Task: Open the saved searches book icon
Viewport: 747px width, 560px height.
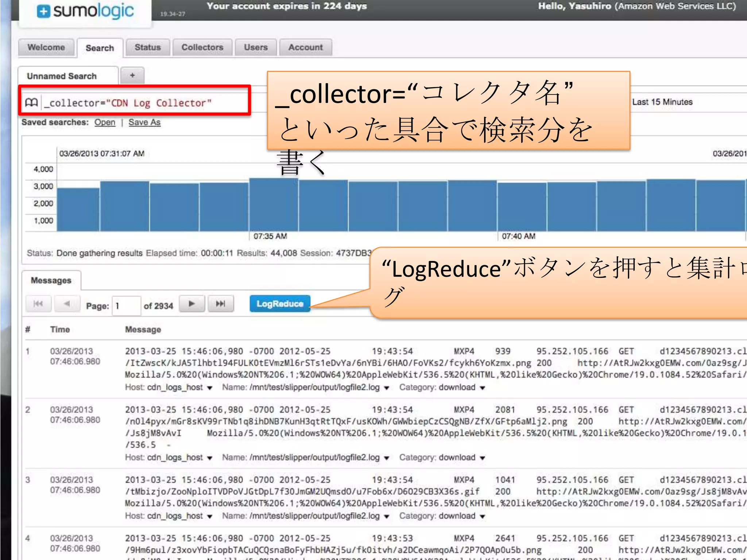Action: coord(31,103)
